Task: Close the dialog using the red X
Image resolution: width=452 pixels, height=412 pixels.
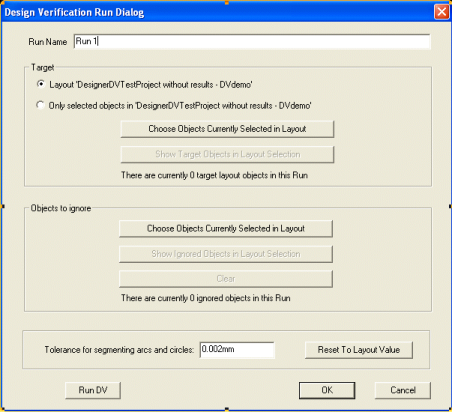Action: [442, 12]
